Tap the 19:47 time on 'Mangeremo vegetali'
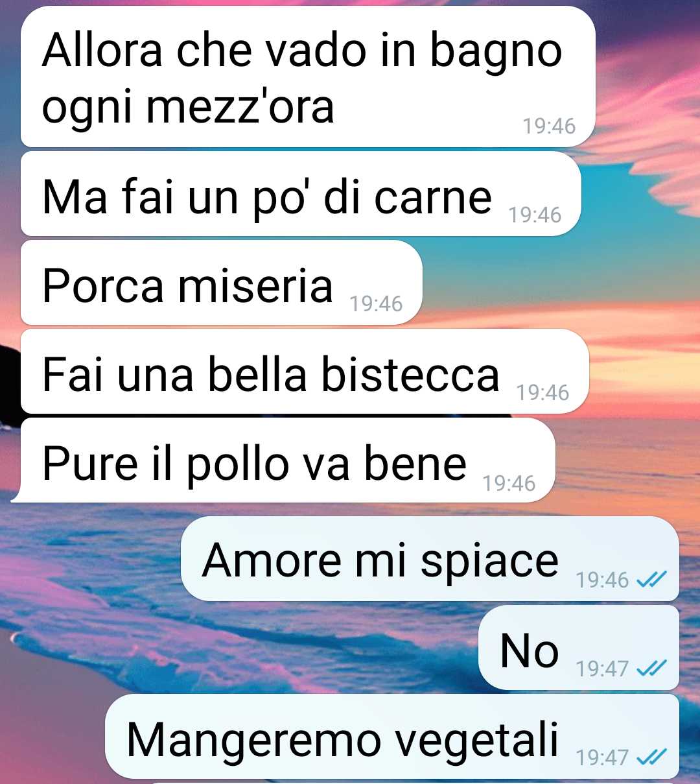700x784 pixels. click(x=602, y=757)
